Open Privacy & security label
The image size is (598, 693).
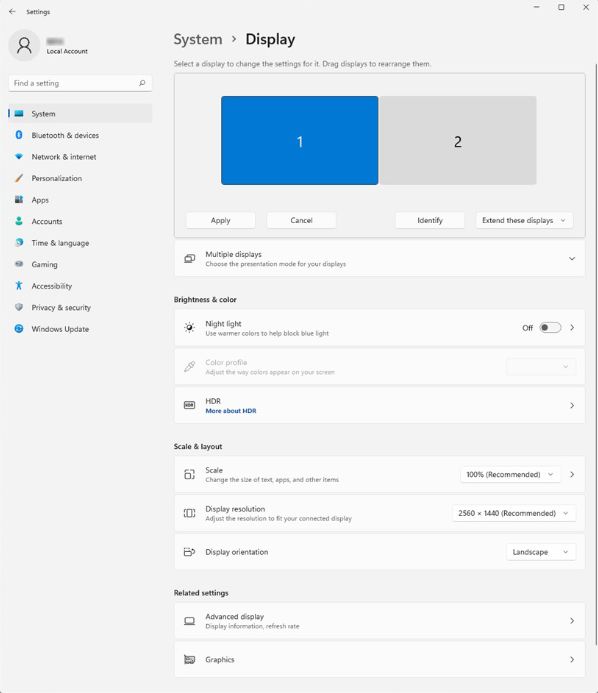[61, 308]
